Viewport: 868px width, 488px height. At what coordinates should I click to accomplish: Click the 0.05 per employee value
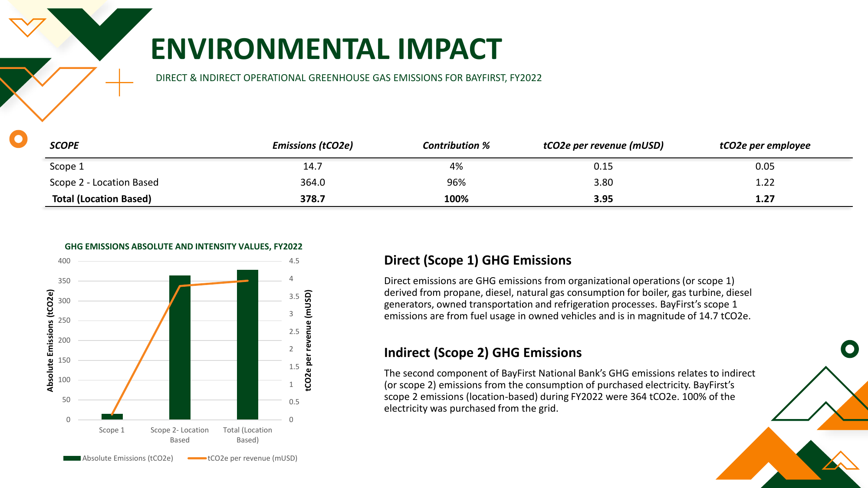[765, 167]
